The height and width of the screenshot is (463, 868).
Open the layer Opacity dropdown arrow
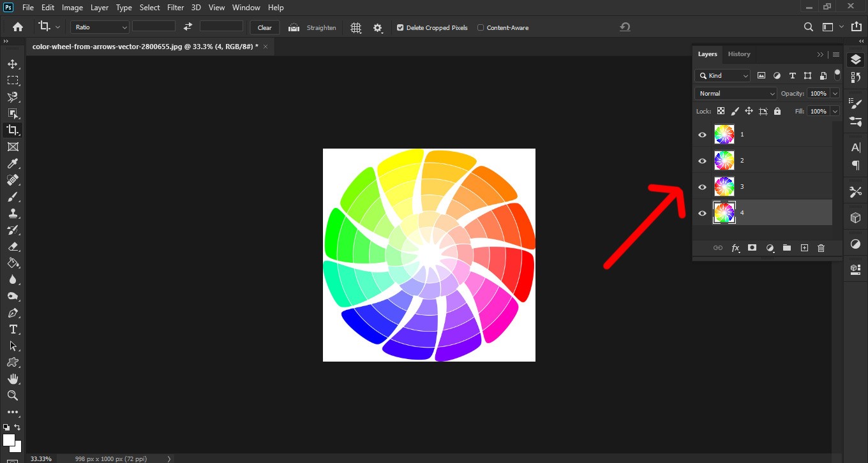click(x=835, y=93)
